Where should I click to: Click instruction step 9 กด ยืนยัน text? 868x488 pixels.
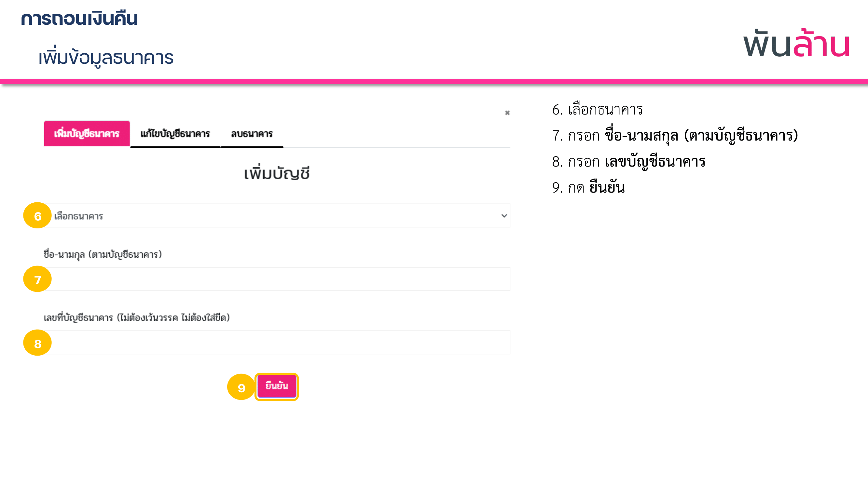click(588, 187)
